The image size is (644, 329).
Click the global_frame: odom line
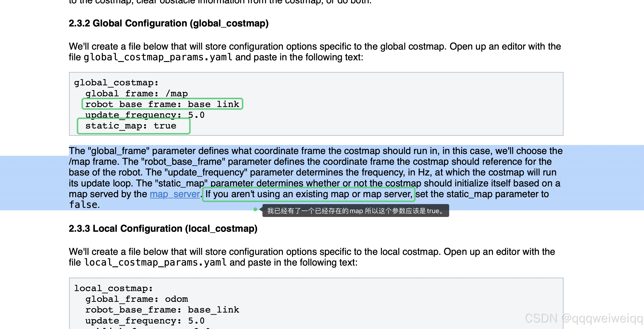tap(136, 299)
